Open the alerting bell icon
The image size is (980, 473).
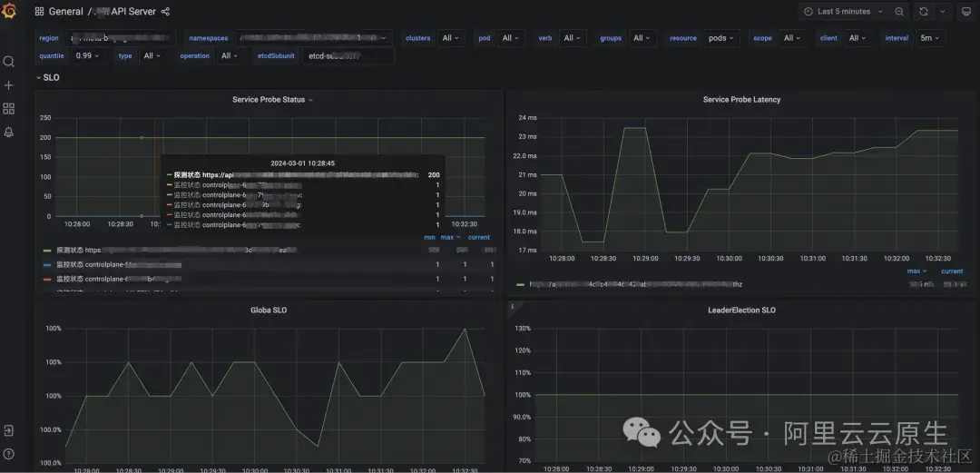click(x=9, y=132)
